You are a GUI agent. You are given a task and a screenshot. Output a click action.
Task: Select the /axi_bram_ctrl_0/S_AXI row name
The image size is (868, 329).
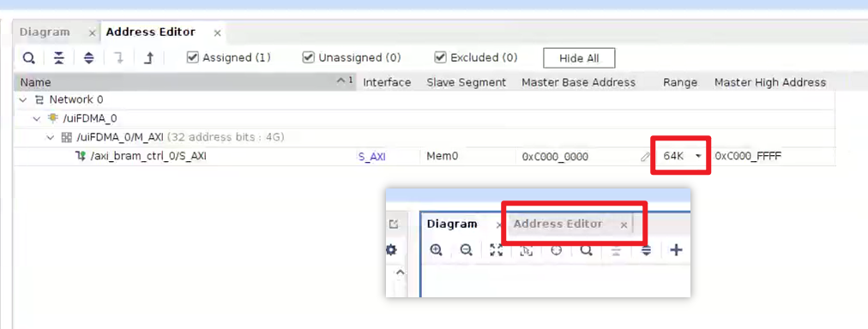click(148, 157)
